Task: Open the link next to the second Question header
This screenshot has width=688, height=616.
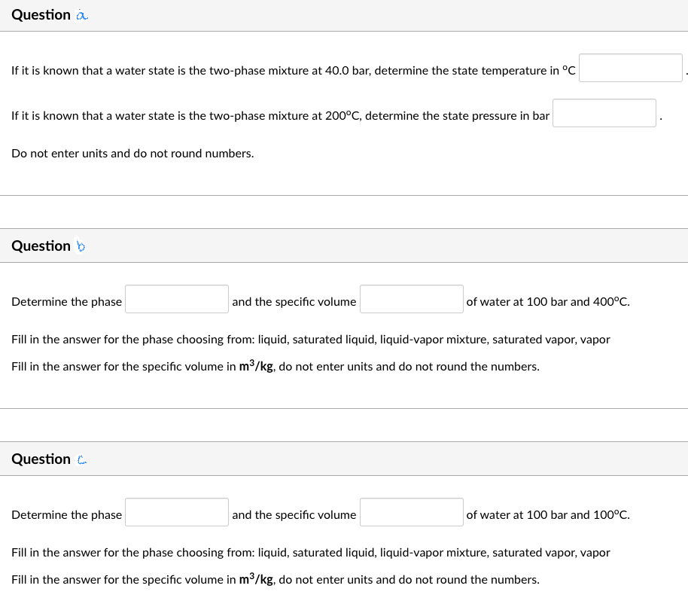Action: (81, 245)
